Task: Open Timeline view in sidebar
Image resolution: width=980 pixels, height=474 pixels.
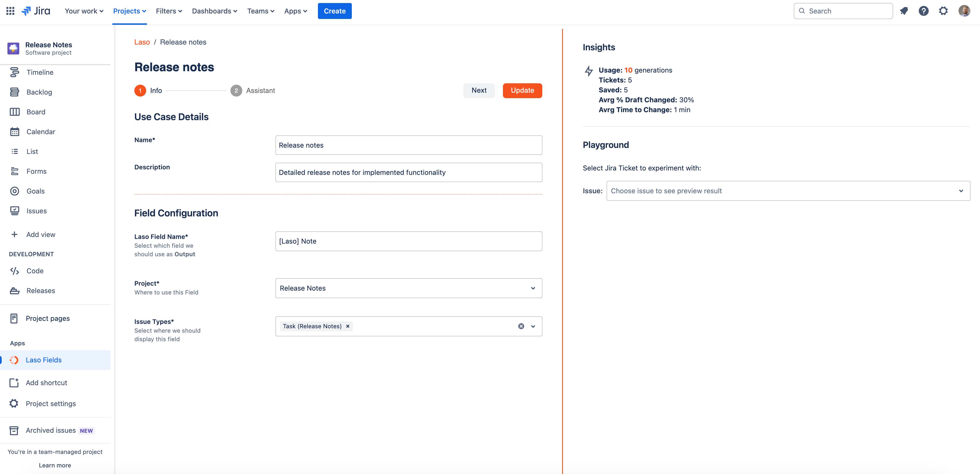Action: (x=40, y=72)
